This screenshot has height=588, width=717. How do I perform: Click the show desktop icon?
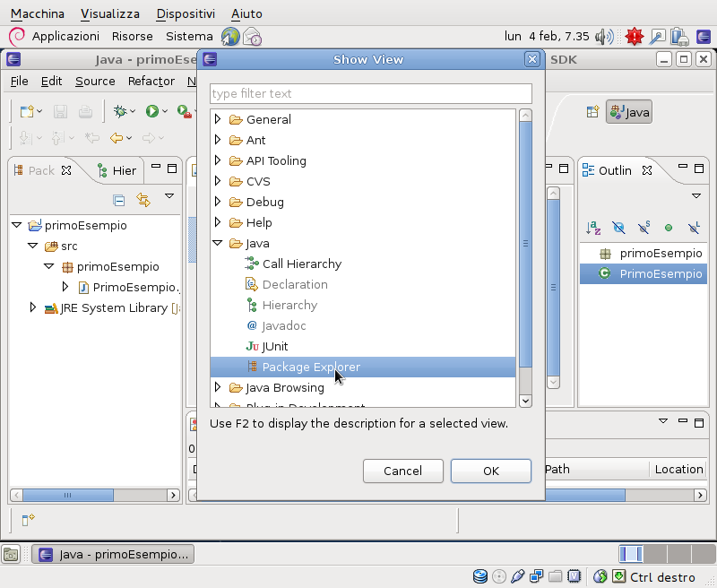tap(11, 554)
